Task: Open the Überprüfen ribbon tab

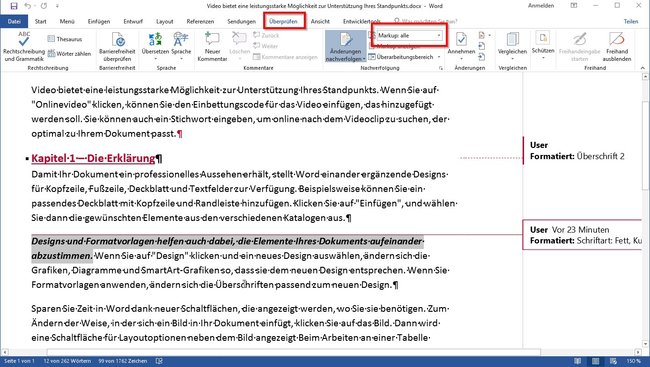Action: tap(283, 21)
